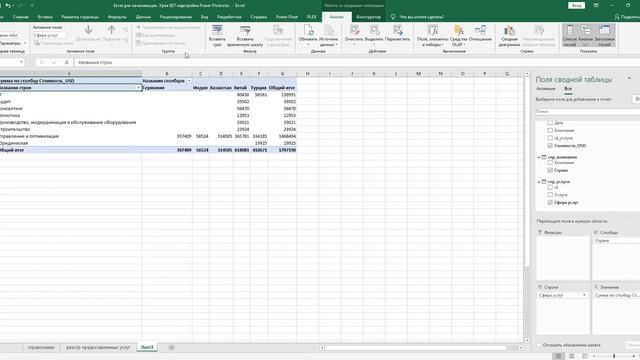Switch to Normal view in status bar
640x360 pixels.
tap(558, 356)
